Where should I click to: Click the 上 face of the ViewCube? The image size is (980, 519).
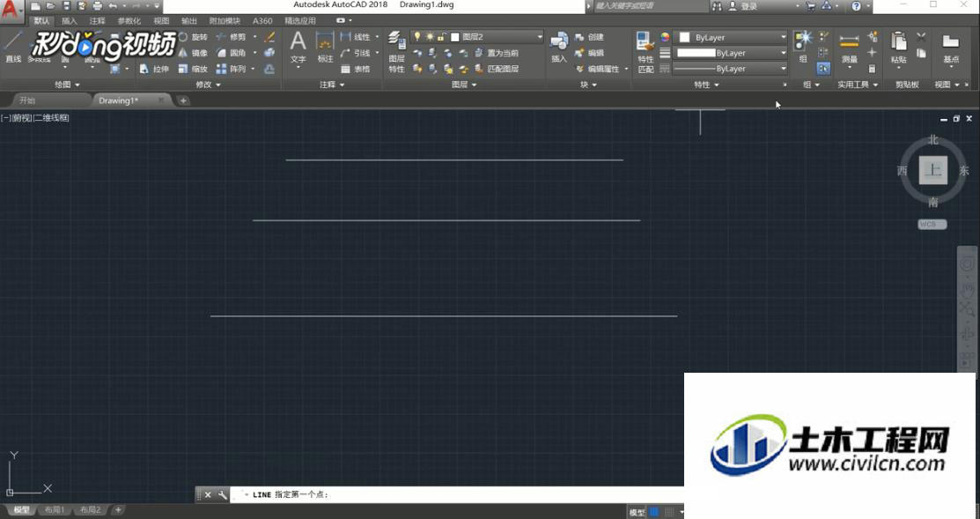pos(933,170)
